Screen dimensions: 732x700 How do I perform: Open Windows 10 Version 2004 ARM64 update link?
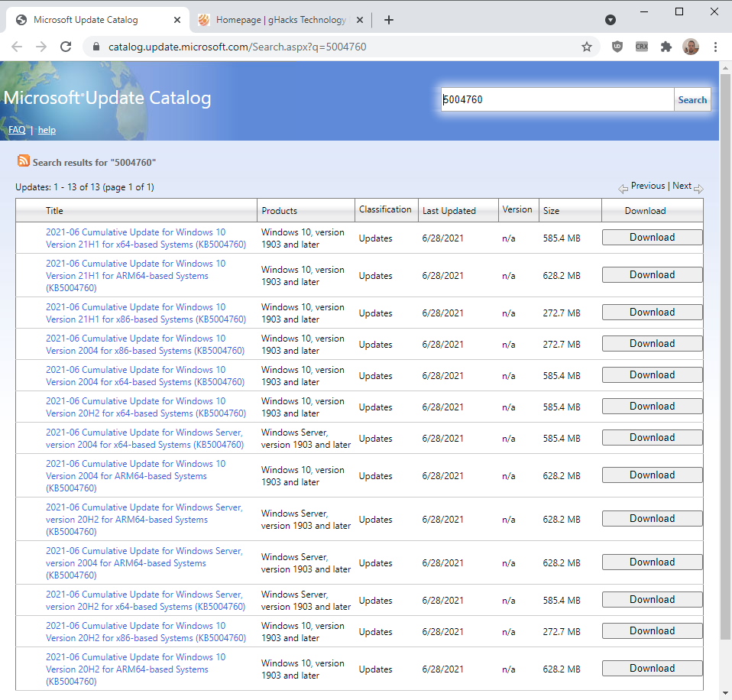tap(135, 476)
